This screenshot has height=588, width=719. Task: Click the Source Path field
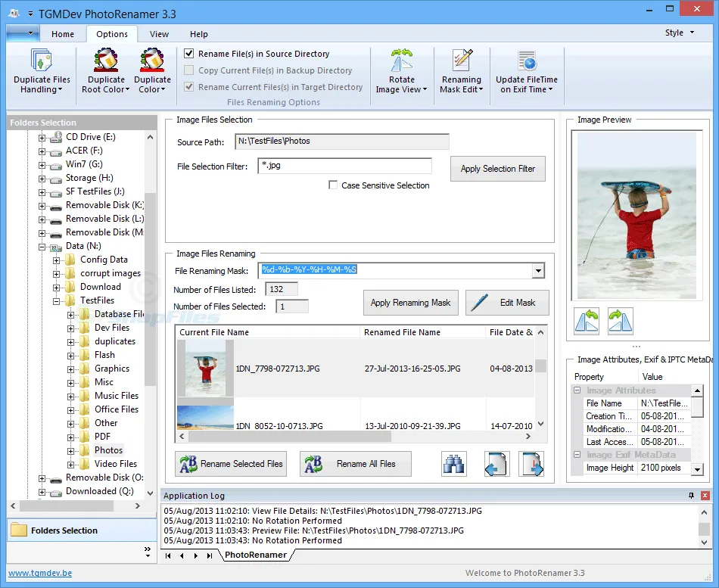pos(341,142)
